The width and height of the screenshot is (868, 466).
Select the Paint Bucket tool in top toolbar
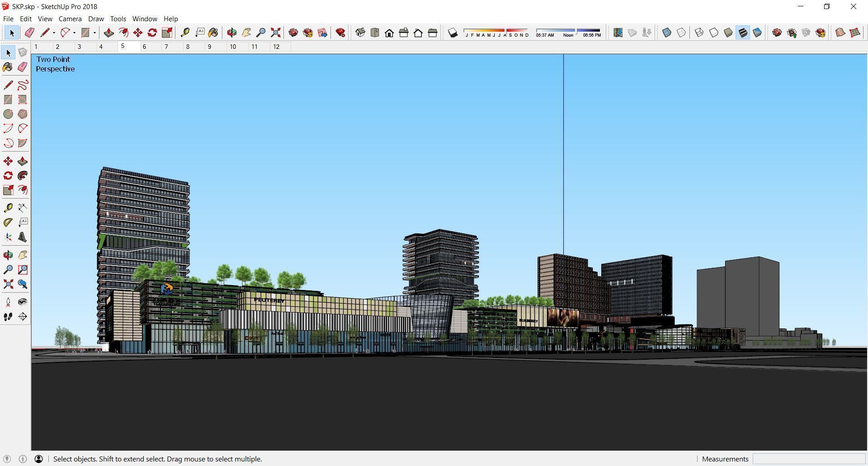pos(213,33)
